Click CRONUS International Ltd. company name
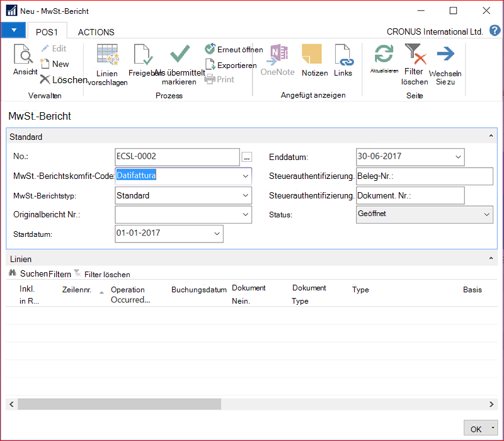 tap(435, 31)
